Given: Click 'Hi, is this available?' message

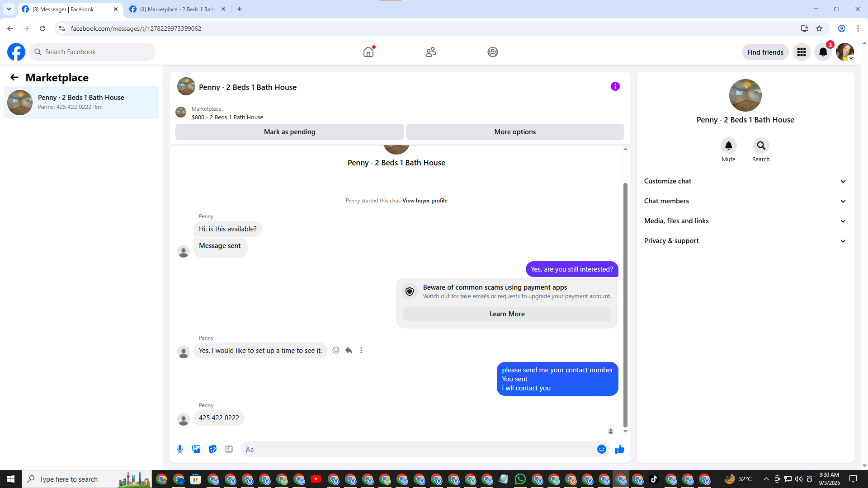Looking at the screenshot, I should [228, 229].
